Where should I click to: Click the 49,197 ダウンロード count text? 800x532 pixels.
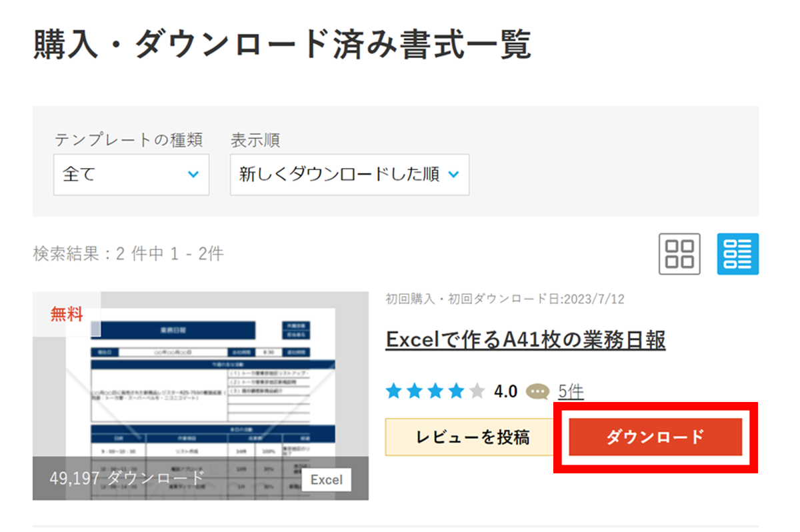[127, 478]
